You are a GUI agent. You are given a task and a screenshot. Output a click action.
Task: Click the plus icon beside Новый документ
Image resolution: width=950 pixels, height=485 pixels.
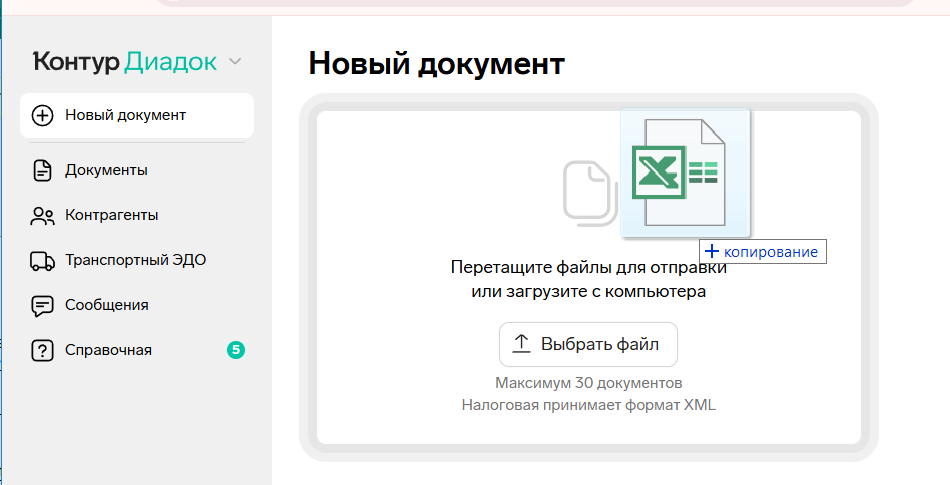(x=42, y=115)
